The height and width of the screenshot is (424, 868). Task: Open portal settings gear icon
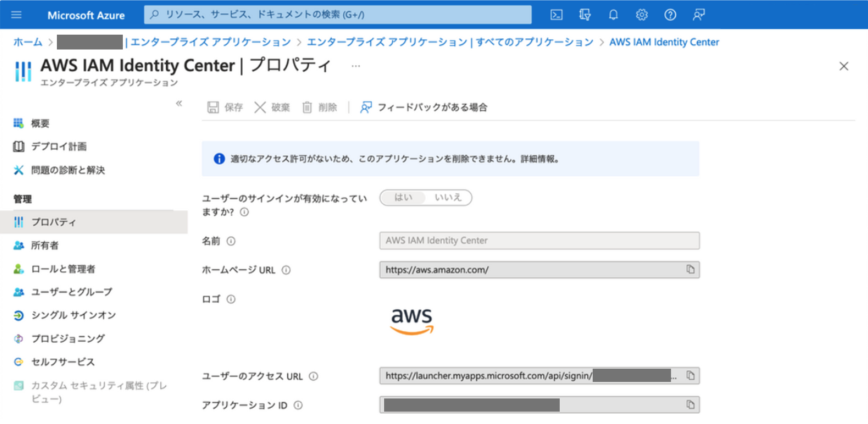tap(642, 15)
